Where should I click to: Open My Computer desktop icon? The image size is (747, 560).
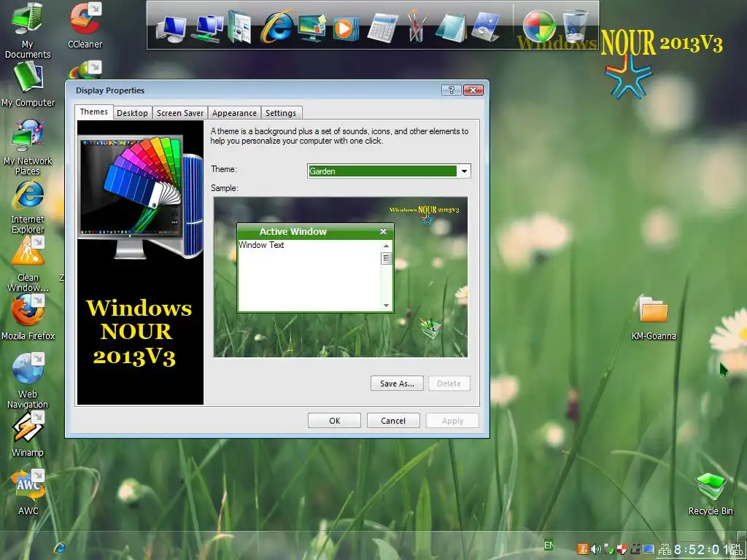28,85
